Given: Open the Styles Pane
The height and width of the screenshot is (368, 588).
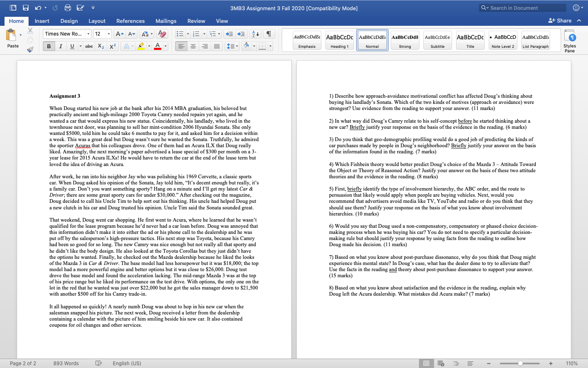Looking at the screenshot, I should click(570, 41).
